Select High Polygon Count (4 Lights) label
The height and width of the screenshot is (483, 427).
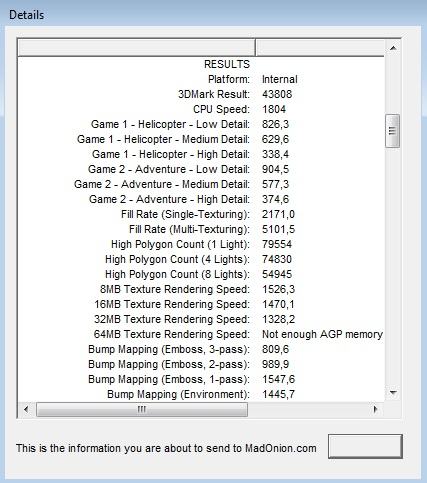177,259
